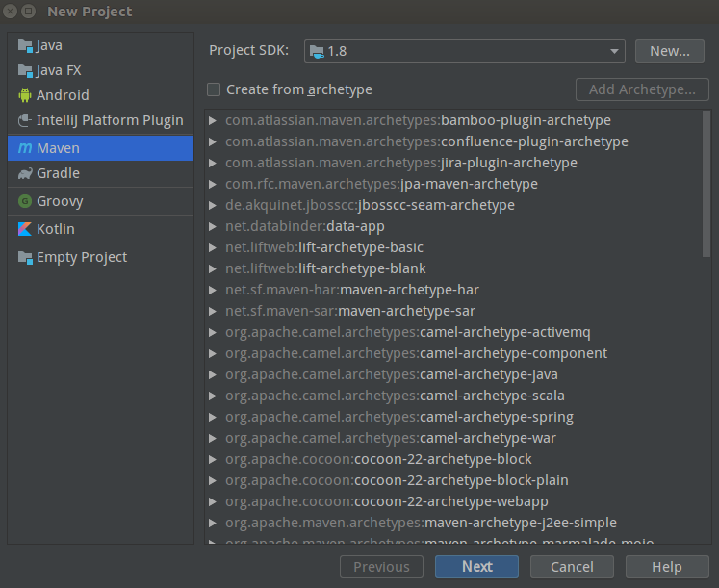Select cocoon-22-archetype-webapp text row
Image resolution: width=719 pixels, height=588 pixels.
387,501
